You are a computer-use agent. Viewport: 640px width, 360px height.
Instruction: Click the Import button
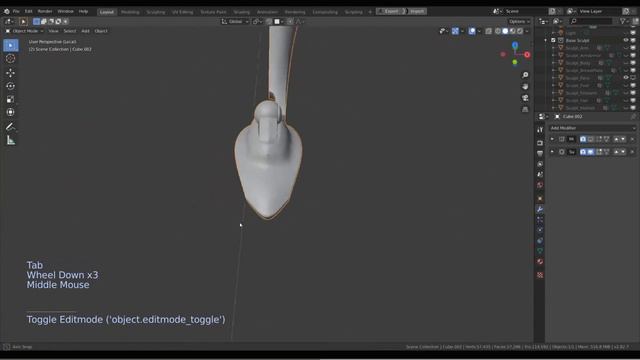[417, 11]
